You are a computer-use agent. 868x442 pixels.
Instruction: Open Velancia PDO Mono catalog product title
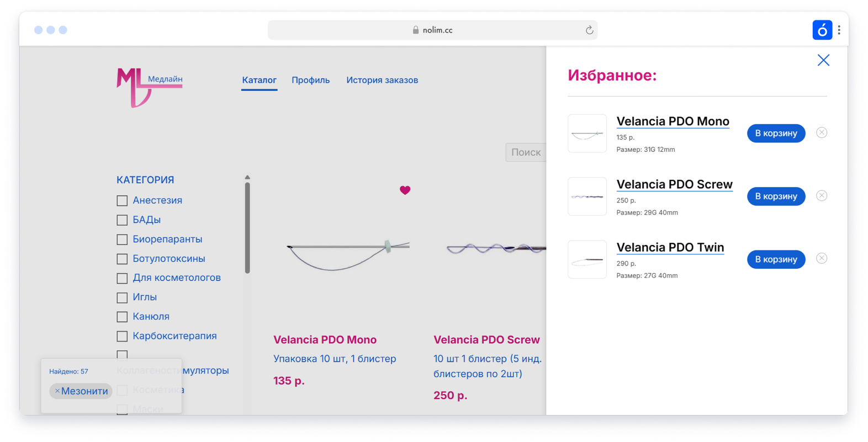[x=325, y=339]
